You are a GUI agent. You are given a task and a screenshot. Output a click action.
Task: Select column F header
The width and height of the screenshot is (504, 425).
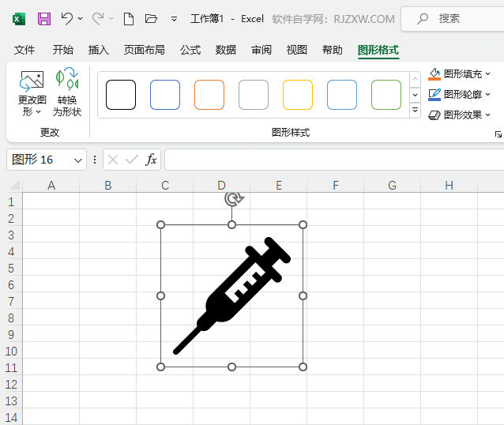[x=336, y=186]
